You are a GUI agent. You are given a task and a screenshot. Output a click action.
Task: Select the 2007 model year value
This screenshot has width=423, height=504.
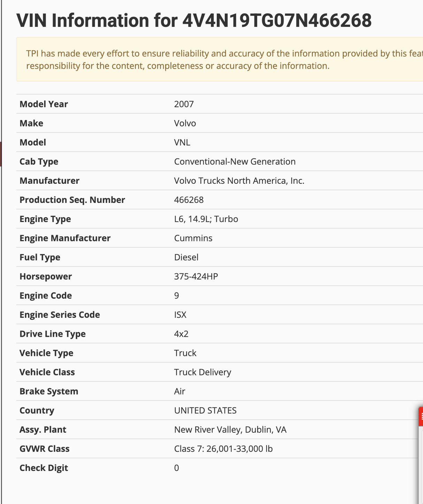[184, 104]
